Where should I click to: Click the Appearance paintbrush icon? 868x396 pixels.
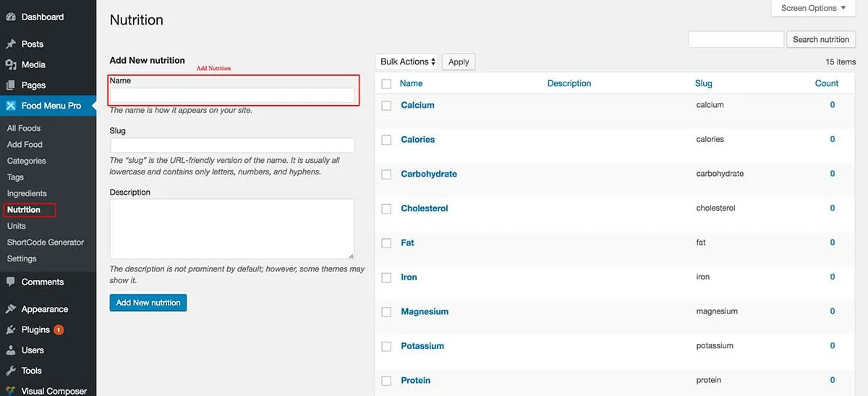pyautogui.click(x=11, y=309)
